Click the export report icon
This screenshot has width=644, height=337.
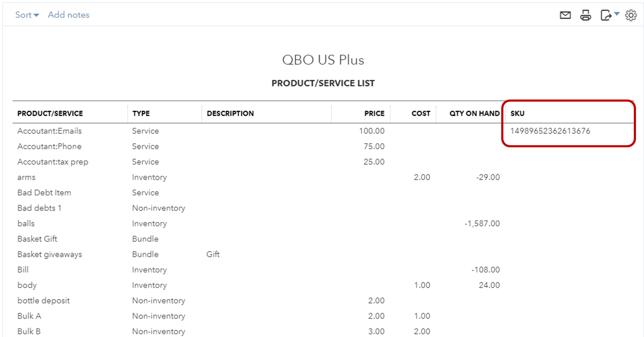pos(606,15)
